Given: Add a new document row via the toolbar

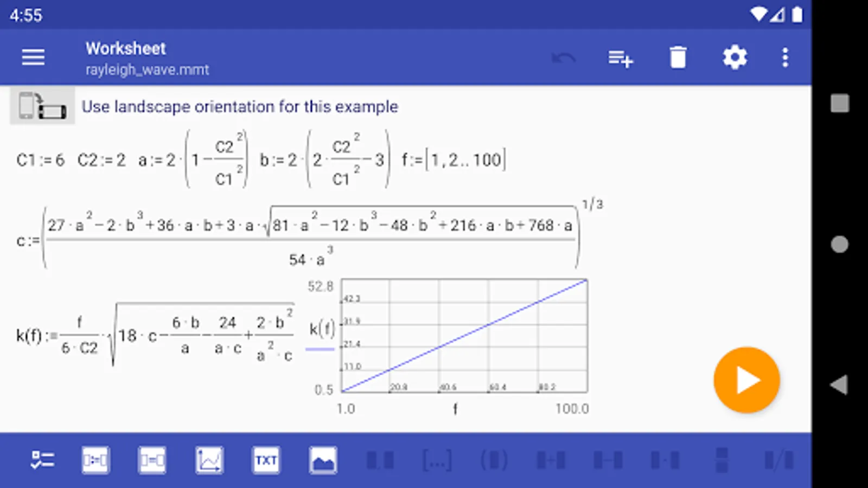Looking at the screenshot, I should pyautogui.click(x=621, y=57).
